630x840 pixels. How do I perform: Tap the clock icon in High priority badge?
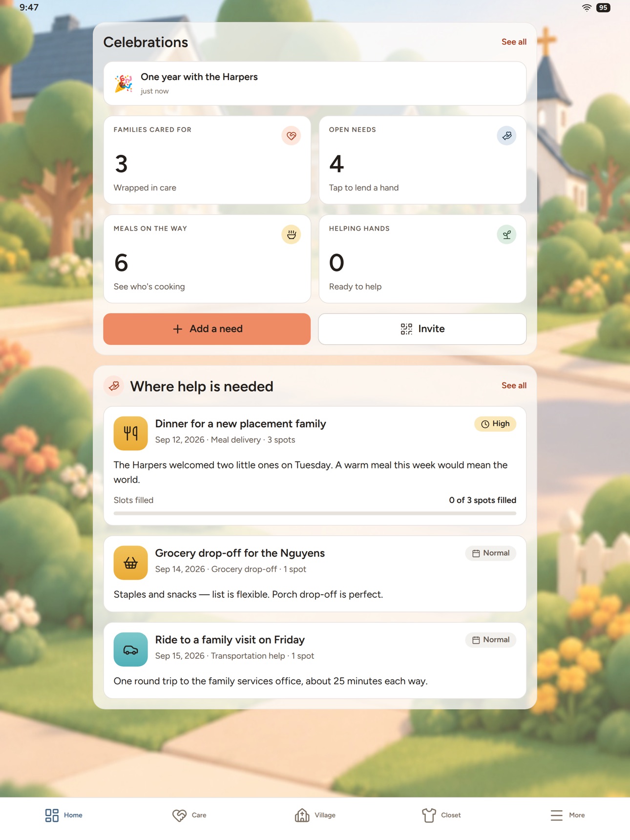pyautogui.click(x=485, y=424)
